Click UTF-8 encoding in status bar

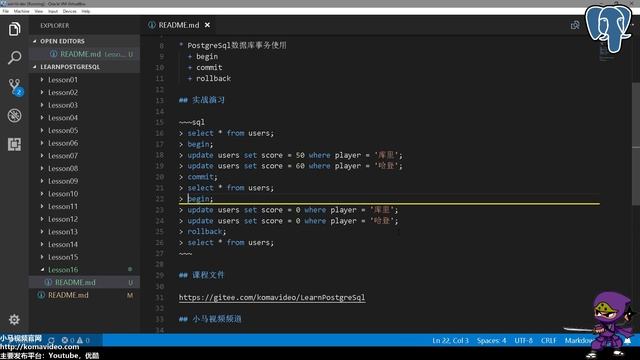tap(523, 340)
